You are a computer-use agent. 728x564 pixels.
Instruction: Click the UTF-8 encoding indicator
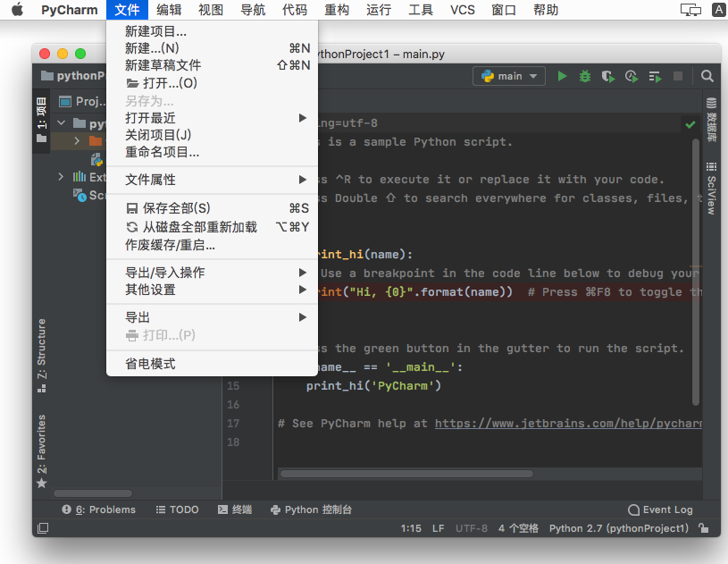[x=472, y=528]
